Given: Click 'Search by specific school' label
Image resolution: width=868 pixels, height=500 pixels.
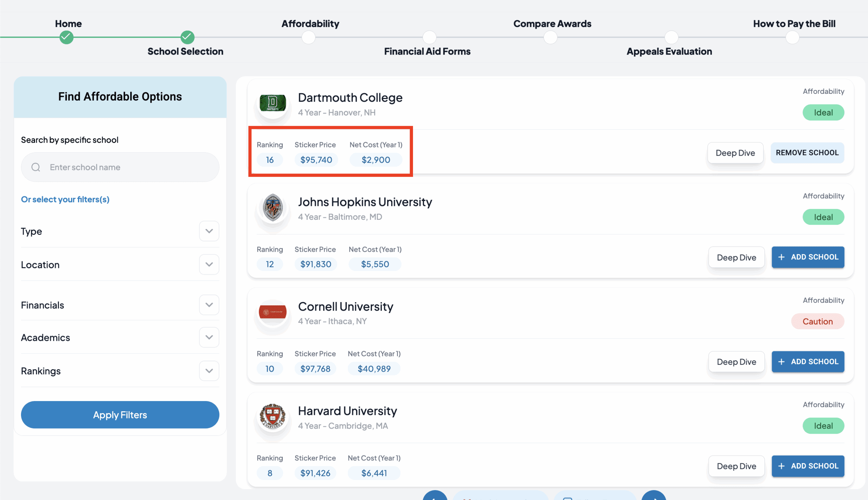Looking at the screenshot, I should point(70,140).
